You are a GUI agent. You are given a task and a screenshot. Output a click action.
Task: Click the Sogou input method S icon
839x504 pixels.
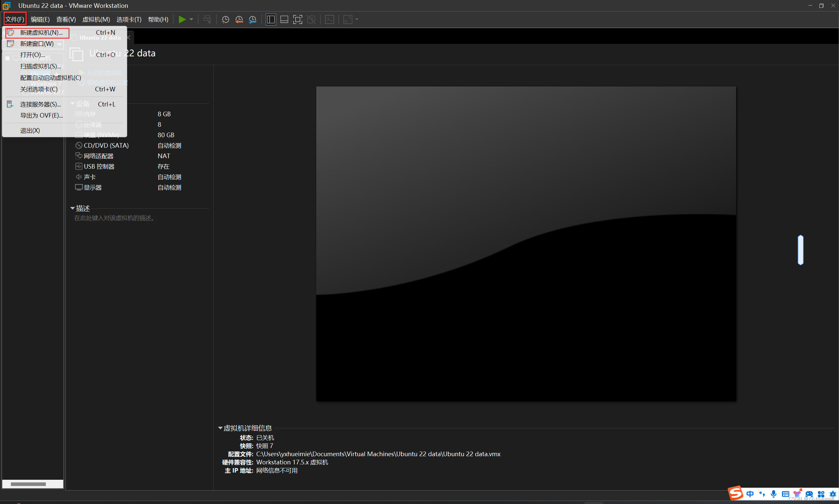click(x=735, y=493)
